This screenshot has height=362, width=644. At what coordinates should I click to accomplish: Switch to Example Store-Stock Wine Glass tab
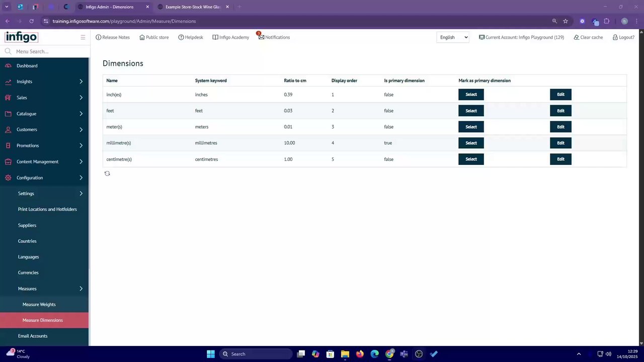193,7
